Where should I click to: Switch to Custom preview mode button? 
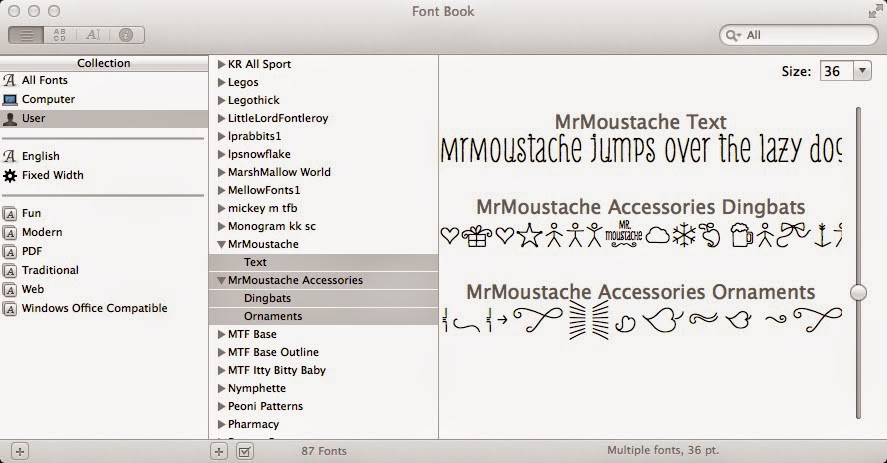tap(93, 35)
